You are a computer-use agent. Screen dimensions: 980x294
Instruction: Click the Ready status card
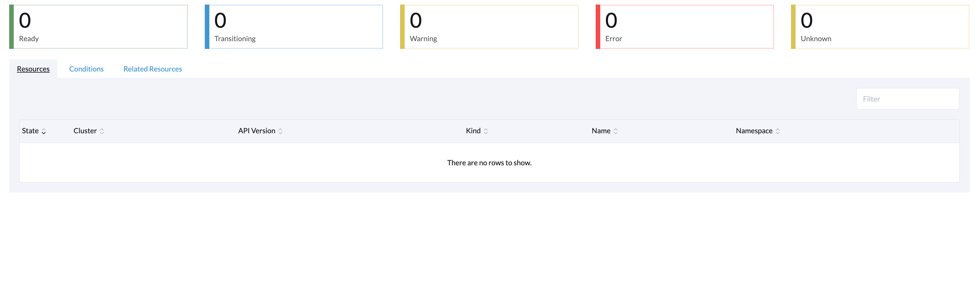tap(98, 26)
